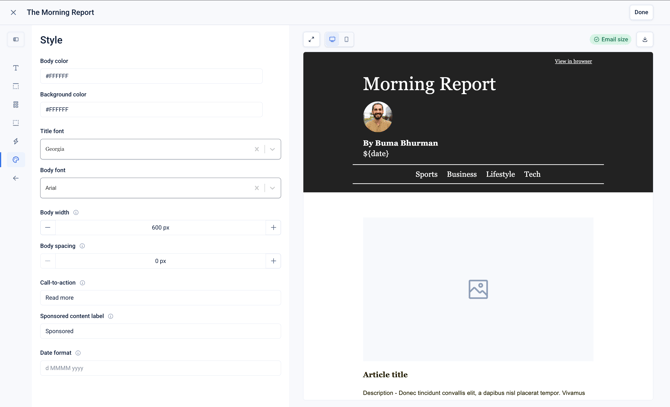Screen dimensions: 670x407
Task: Click the article image placeholder
Action: [x=478, y=289]
